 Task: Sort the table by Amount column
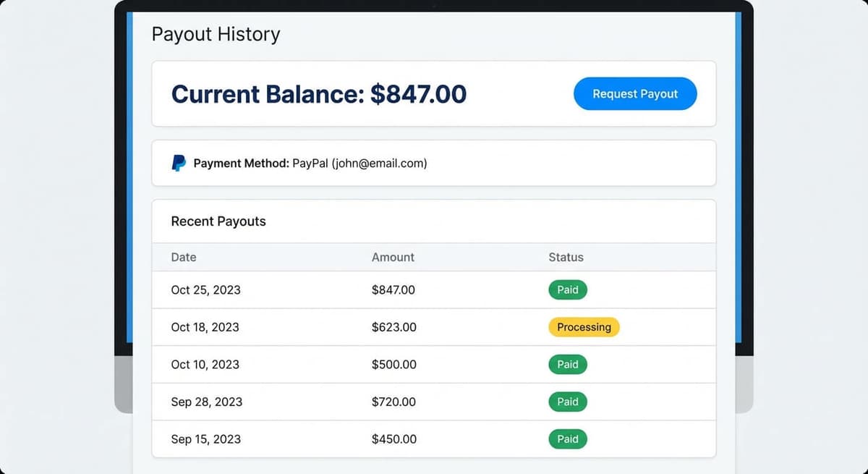[x=393, y=257]
